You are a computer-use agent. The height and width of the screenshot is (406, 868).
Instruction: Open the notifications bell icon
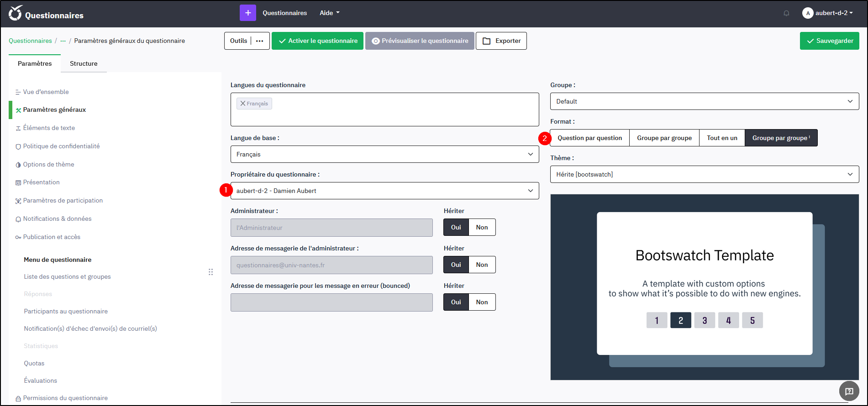pos(786,13)
